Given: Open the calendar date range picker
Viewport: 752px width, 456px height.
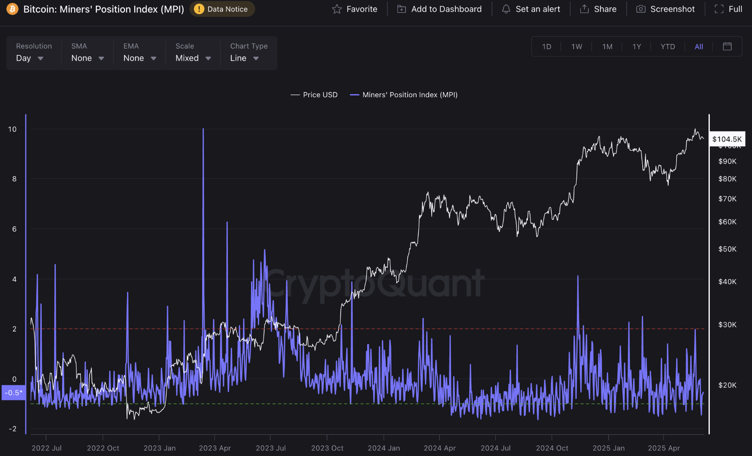Looking at the screenshot, I should pyautogui.click(x=727, y=47).
